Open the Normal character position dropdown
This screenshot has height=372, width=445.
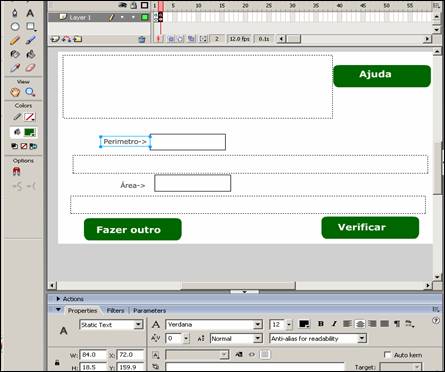[258, 339]
